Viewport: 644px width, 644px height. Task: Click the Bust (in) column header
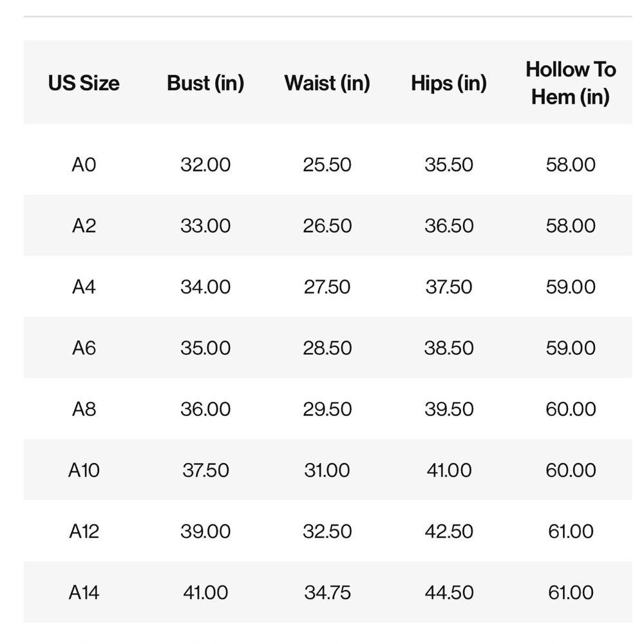[205, 83]
